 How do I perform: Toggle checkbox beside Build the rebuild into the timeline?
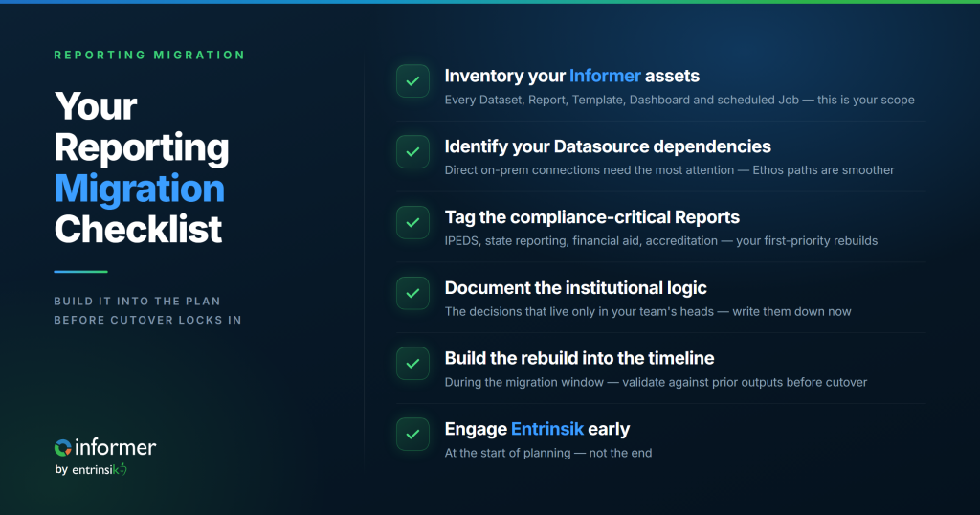click(412, 364)
